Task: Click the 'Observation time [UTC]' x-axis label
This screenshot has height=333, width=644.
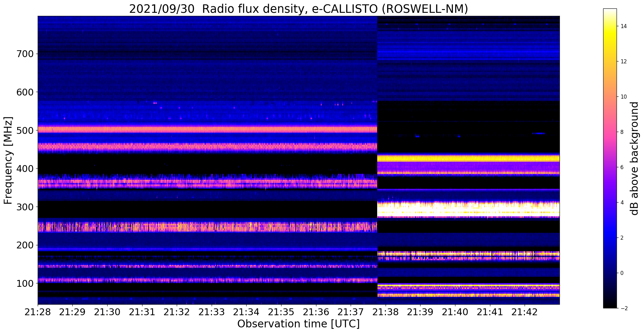Action: coord(298,324)
